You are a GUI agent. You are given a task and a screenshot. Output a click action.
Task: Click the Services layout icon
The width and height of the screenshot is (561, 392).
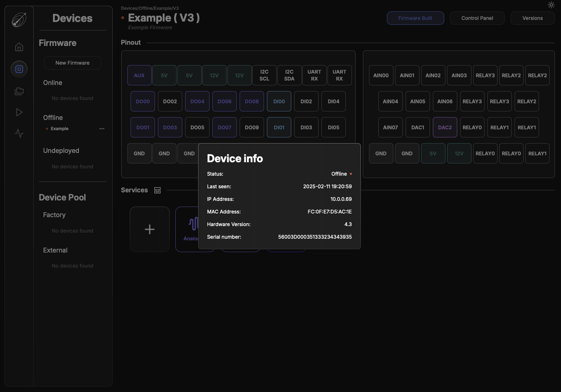(x=157, y=190)
